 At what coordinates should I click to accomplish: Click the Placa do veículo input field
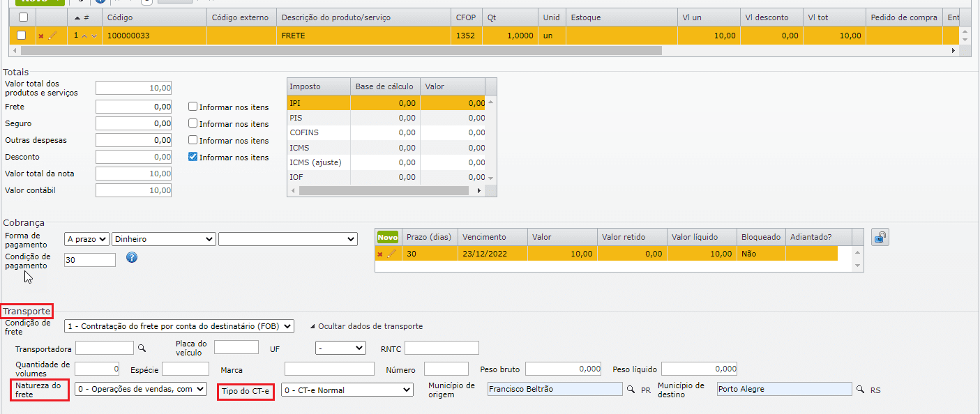236,347
